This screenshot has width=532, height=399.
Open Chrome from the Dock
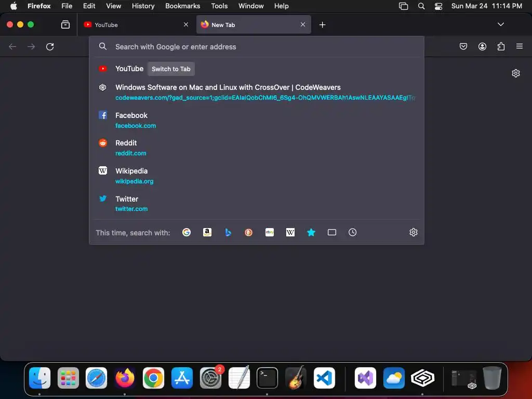[x=153, y=378]
